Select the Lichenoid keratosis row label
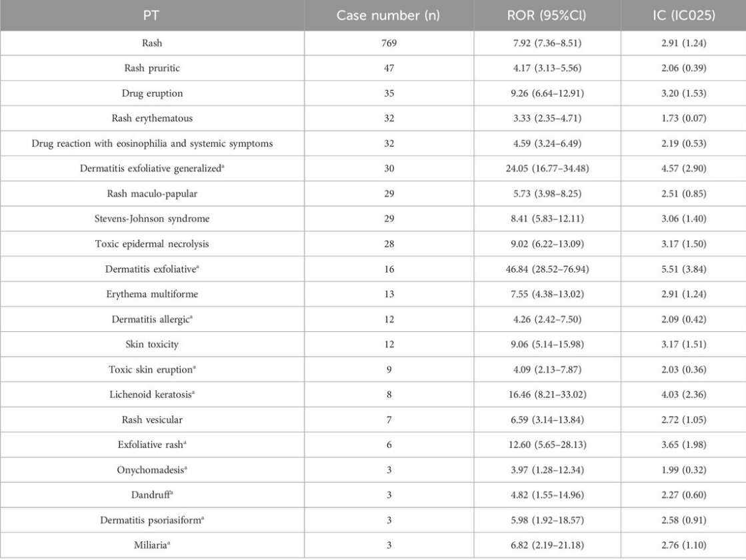The height and width of the screenshot is (560, 746). point(152,395)
